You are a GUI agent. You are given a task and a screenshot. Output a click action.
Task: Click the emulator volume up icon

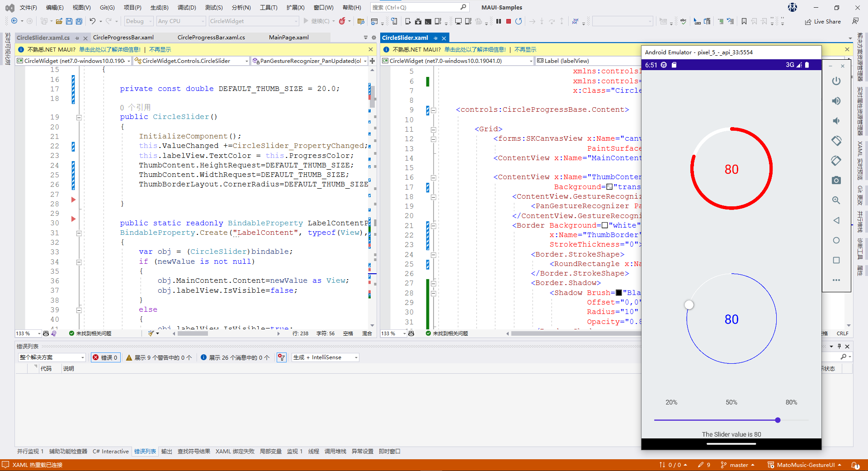click(x=836, y=101)
